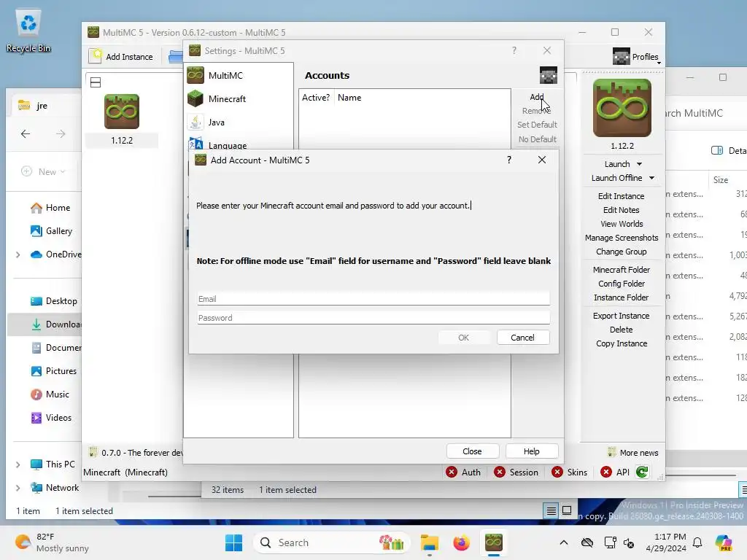
Task: Click the Skins status indicator
Action: (569, 472)
